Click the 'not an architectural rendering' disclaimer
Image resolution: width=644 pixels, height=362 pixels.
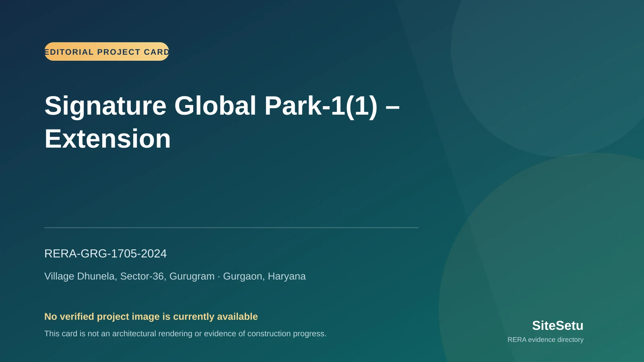click(185, 333)
